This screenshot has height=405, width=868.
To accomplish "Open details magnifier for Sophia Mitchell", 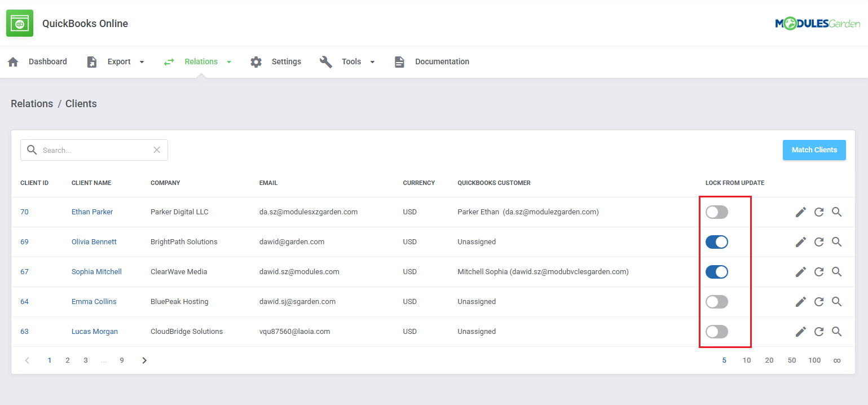I will [x=837, y=272].
